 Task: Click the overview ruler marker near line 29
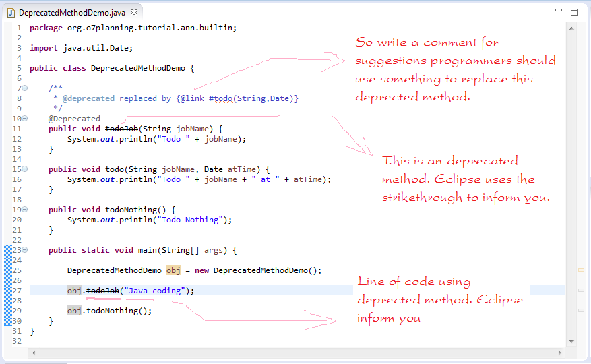click(x=581, y=311)
